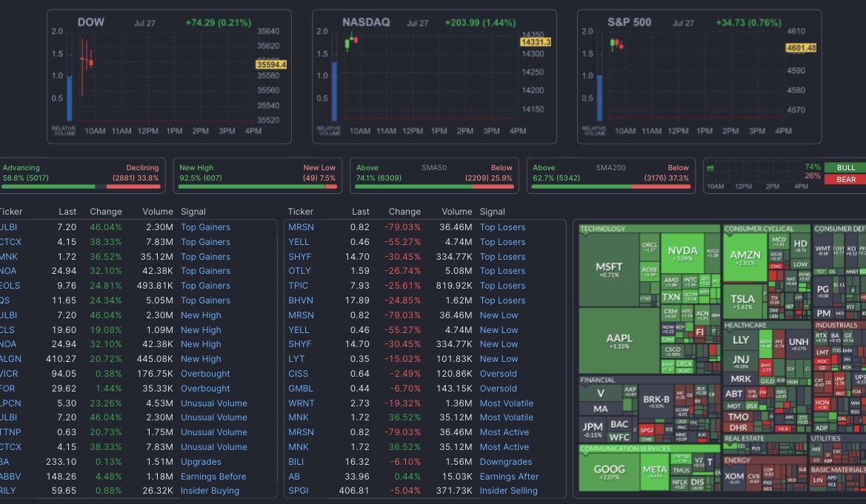Open the Insider Selling signal link
Viewport: 866px width, 504px height.
tap(509, 491)
